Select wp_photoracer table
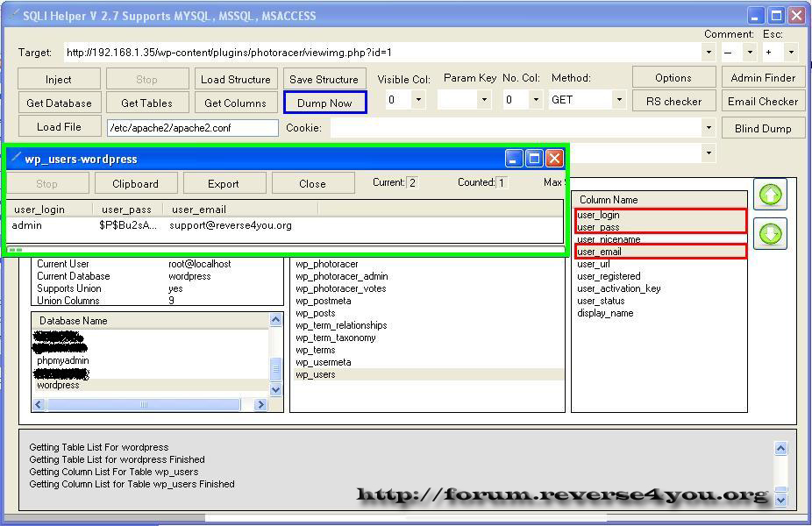The height and width of the screenshot is (526, 812). [x=428, y=264]
